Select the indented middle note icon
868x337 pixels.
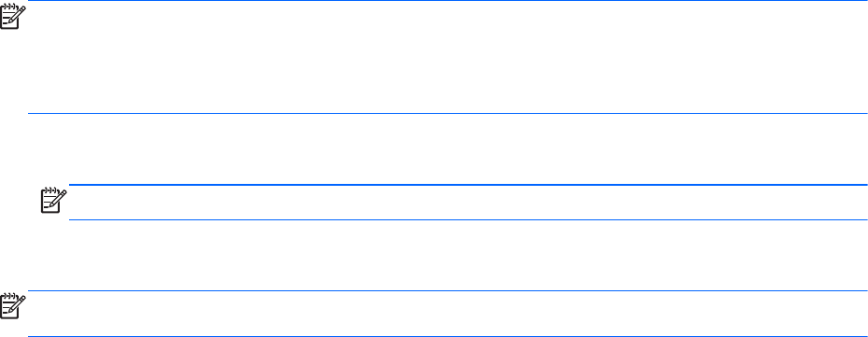54,201
